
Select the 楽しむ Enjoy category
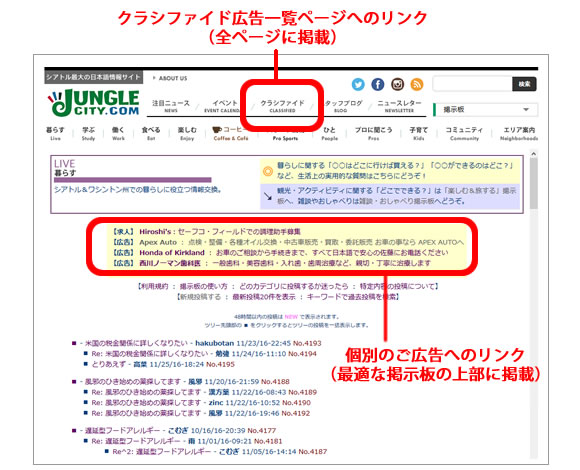point(187,133)
